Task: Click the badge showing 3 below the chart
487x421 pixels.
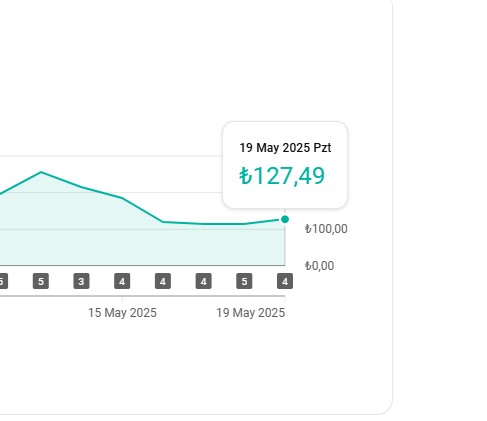Action: (81, 281)
